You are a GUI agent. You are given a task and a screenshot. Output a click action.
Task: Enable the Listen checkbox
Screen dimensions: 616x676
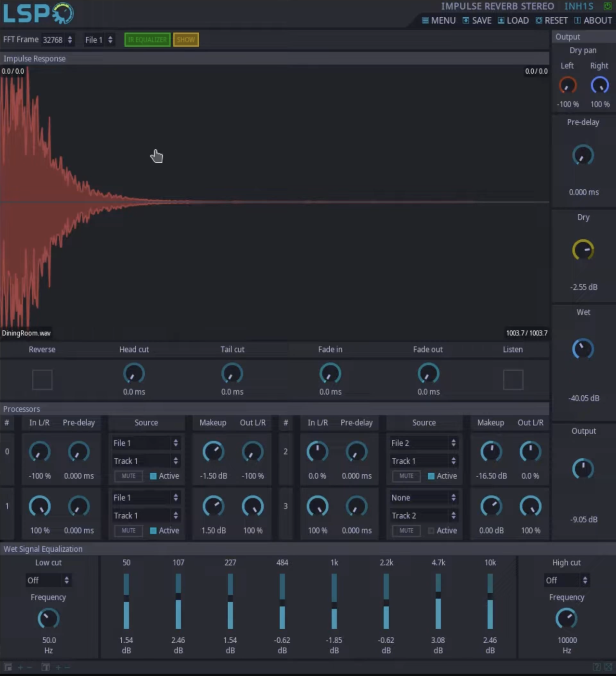(x=513, y=379)
